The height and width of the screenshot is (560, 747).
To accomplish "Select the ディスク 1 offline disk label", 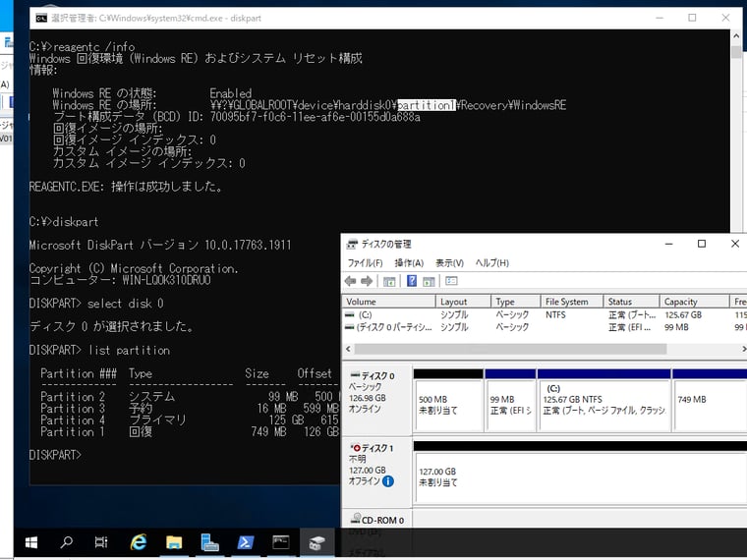I will click(x=376, y=472).
